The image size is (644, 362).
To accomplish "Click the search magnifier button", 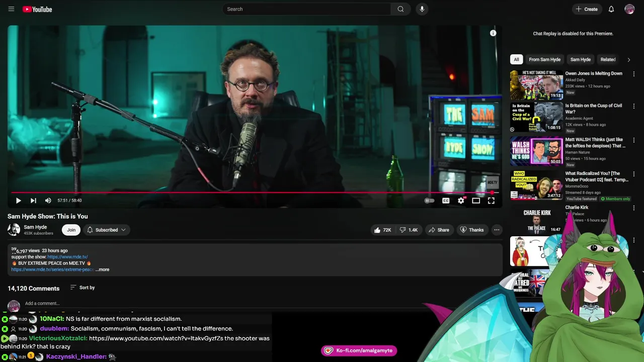I will click(400, 9).
